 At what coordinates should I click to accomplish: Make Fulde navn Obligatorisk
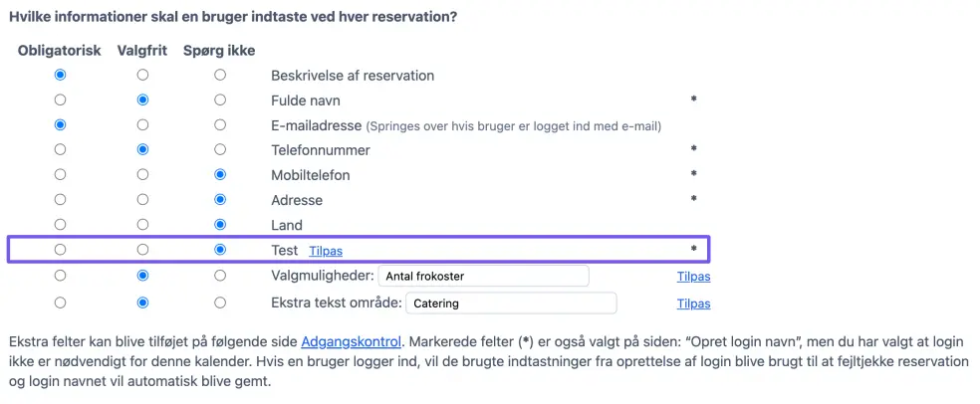[x=61, y=100]
